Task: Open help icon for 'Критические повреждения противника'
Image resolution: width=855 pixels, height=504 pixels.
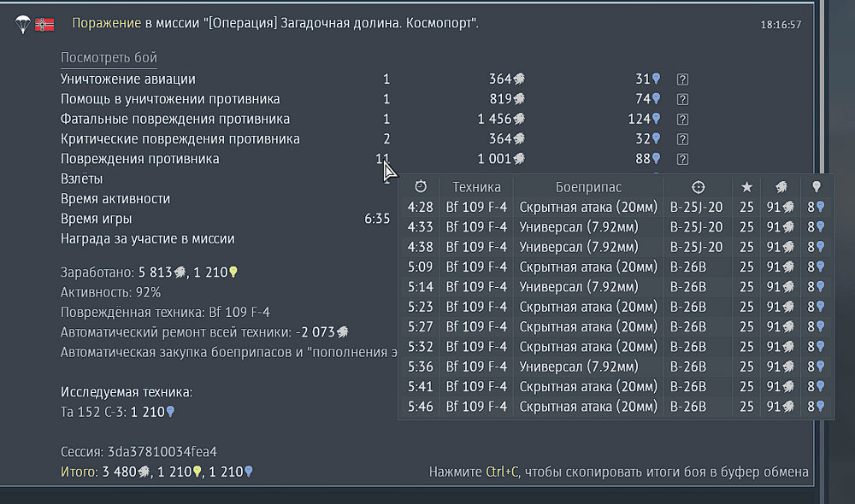Action: [682, 139]
